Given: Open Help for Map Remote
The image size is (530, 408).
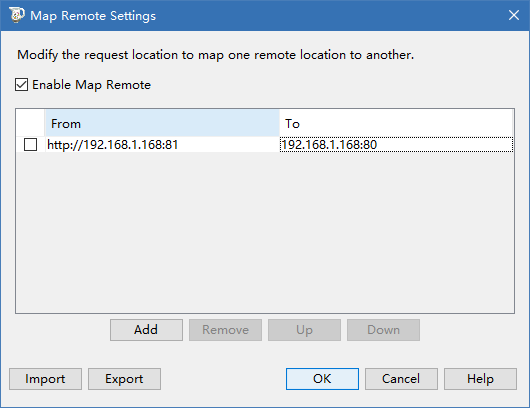Looking at the screenshot, I should pyautogui.click(x=480, y=379).
